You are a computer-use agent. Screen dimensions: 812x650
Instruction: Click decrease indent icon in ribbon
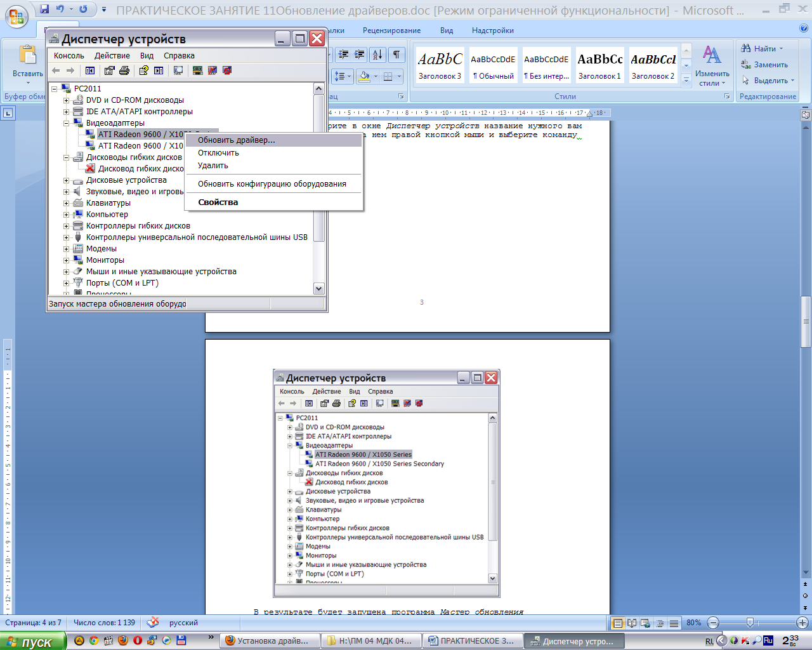pos(344,55)
